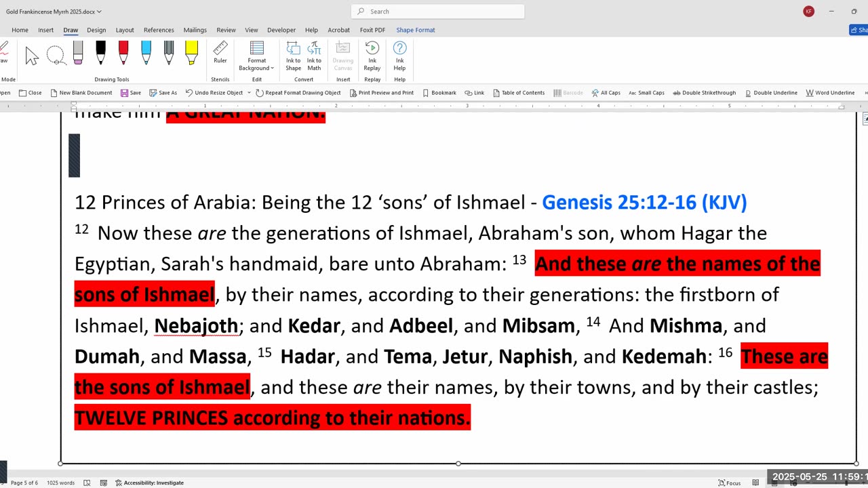This screenshot has height=488, width=868.
Task: Click Save As in quick toolbar
Action: tap(163, 93)
